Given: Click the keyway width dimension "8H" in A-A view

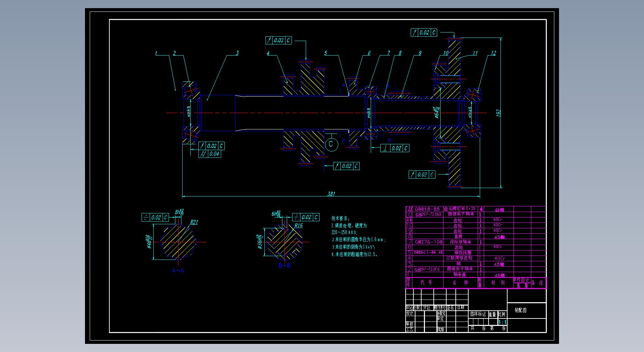Looking at the screenshot, I should tap(179, 212).
